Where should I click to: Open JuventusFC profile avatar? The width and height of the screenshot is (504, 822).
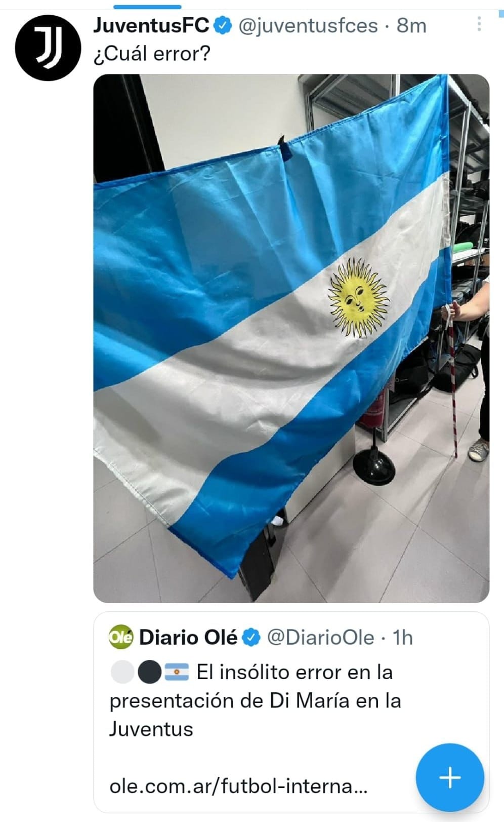point(48,48)
